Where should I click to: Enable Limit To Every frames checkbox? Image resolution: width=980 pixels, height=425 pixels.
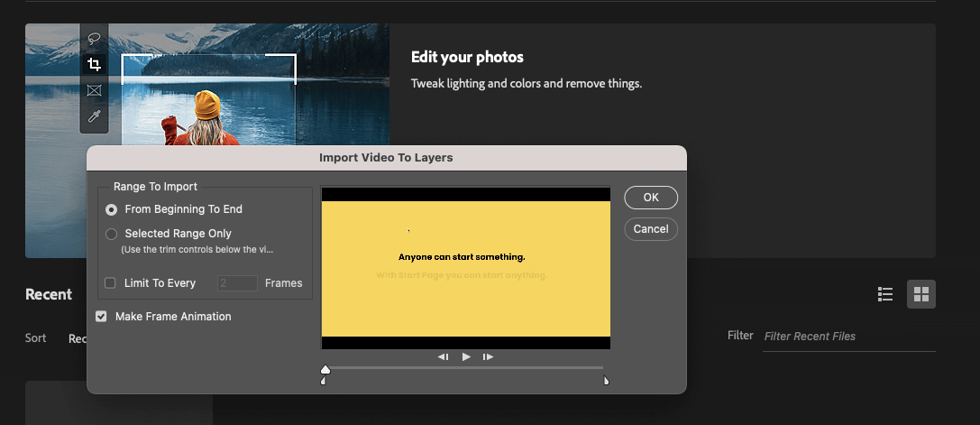coord(110,283)
